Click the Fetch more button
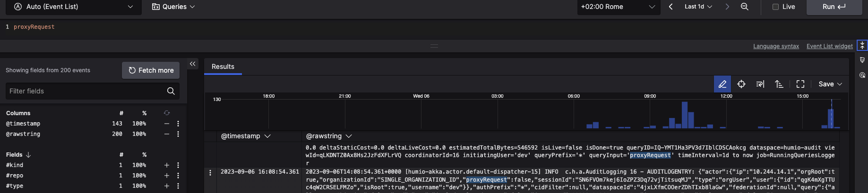 click(x=151, y=70)
